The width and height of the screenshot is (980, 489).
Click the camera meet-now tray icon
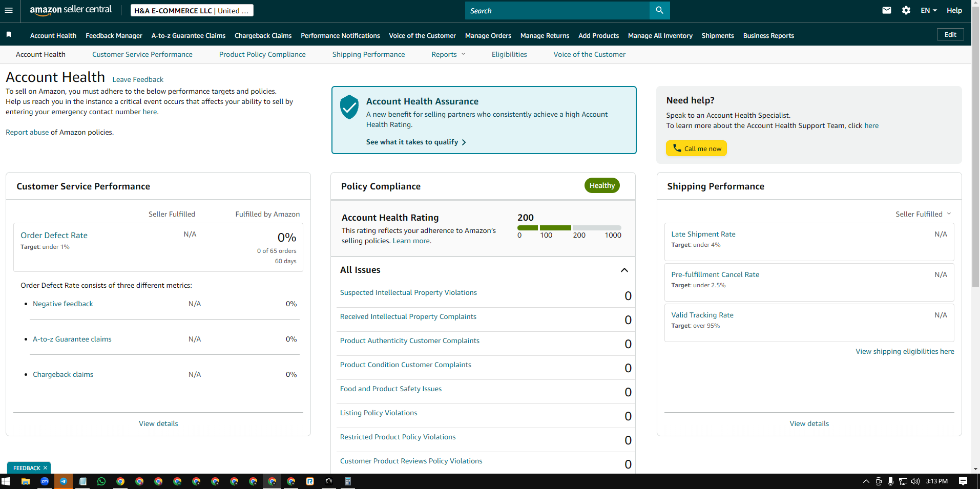879,481
